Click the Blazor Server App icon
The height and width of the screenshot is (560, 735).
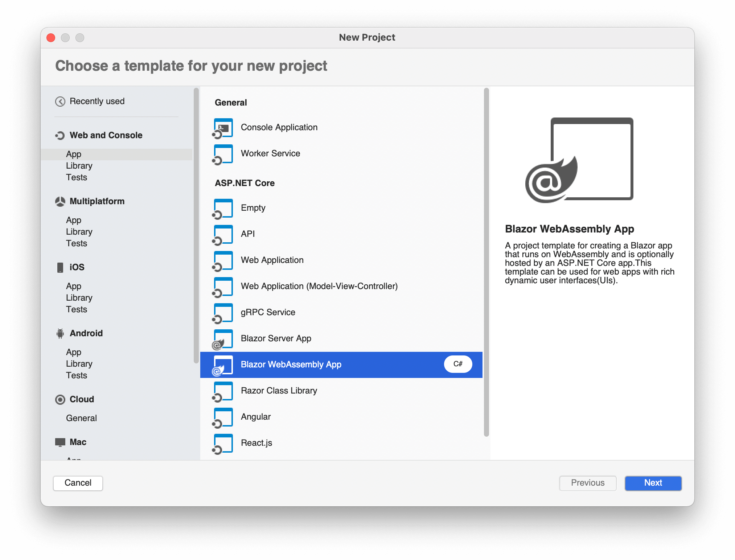coord(223,339)
